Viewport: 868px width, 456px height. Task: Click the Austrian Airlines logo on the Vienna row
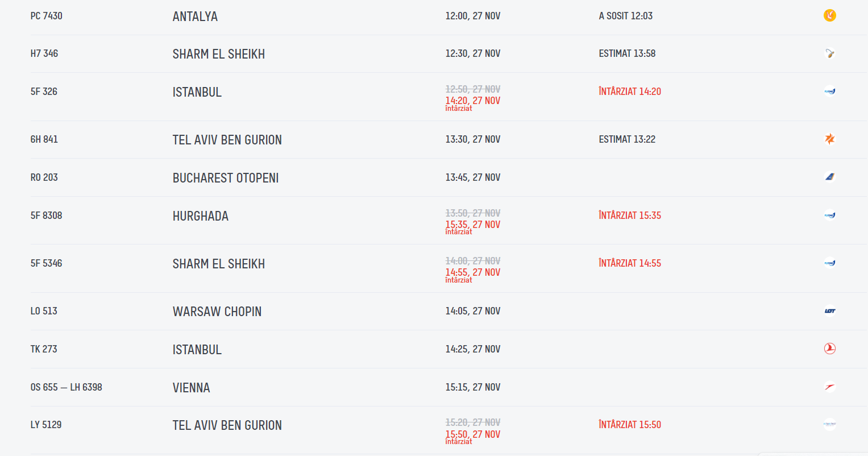830,387
